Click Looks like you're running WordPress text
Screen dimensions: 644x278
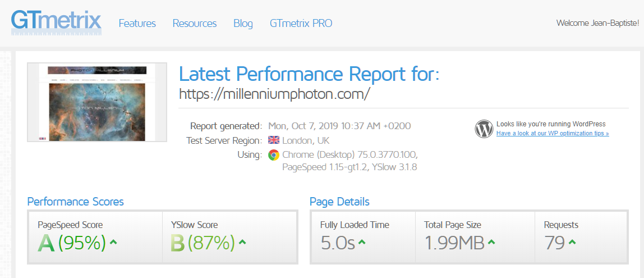tap(551, 124)
